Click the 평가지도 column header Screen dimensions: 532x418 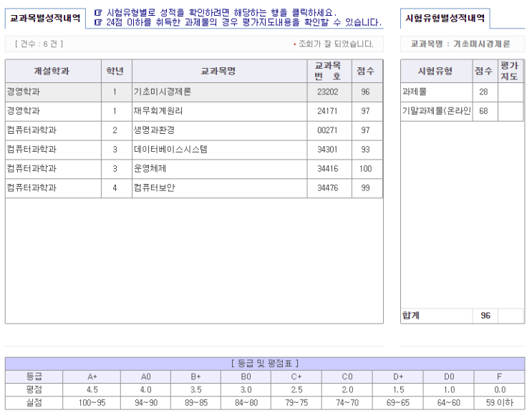(511, 71)
